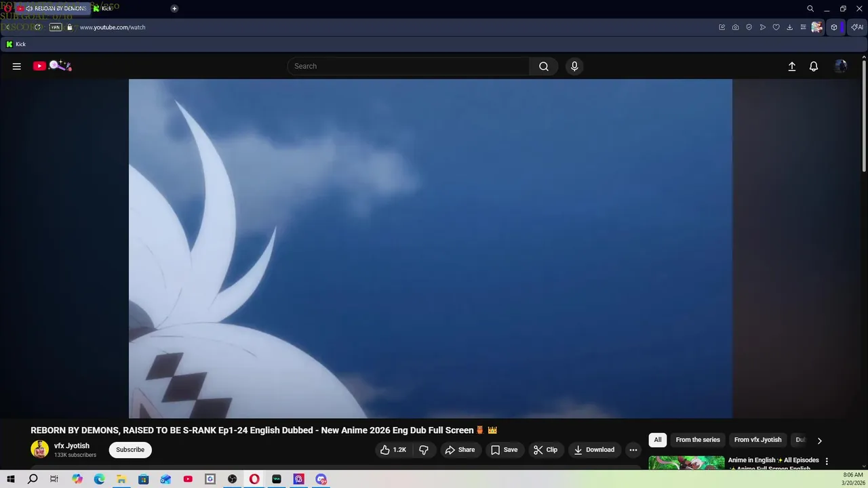Screen dimensions: 868x488
Task: Open Task View on the taskbar
Action: 54,479
